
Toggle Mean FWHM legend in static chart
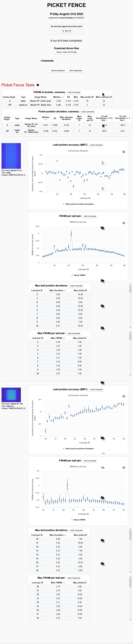tap(78, 275)
